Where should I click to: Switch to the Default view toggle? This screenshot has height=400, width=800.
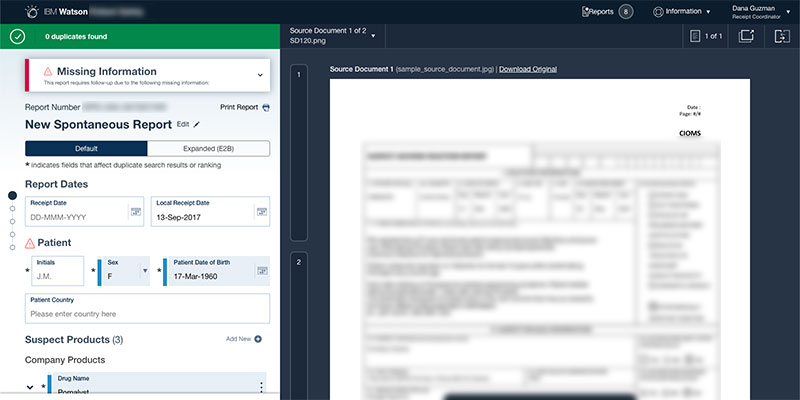86,148
